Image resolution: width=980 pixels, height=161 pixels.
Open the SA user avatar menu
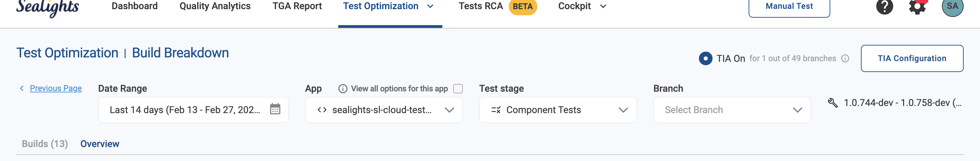coord(952,7)
